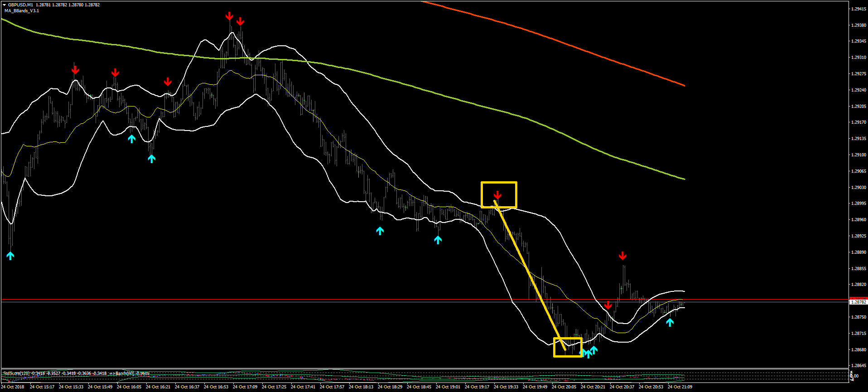Click the current price tag 1.28782
Screen dimensions: 868x392
click(858, 302)
